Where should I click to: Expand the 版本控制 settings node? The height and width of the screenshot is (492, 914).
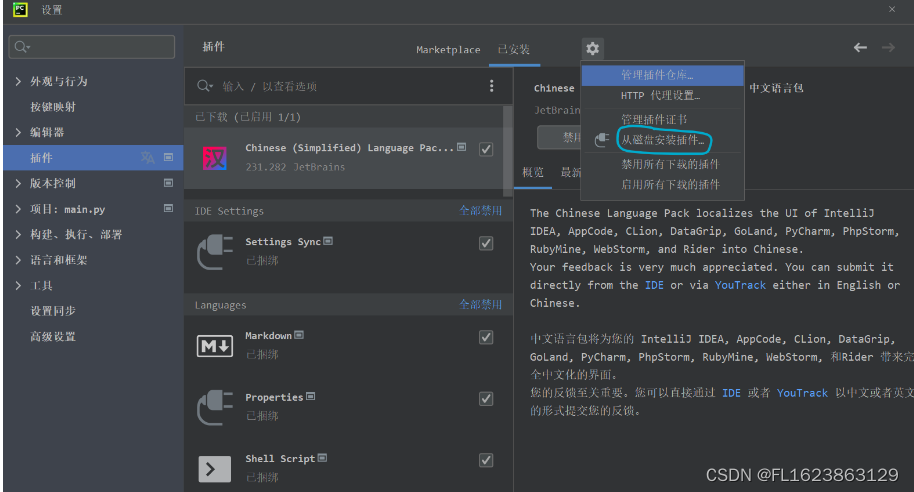(18, 183)
